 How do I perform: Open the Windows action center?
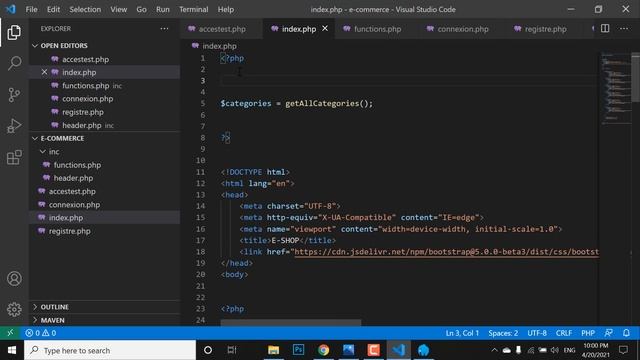623,350
